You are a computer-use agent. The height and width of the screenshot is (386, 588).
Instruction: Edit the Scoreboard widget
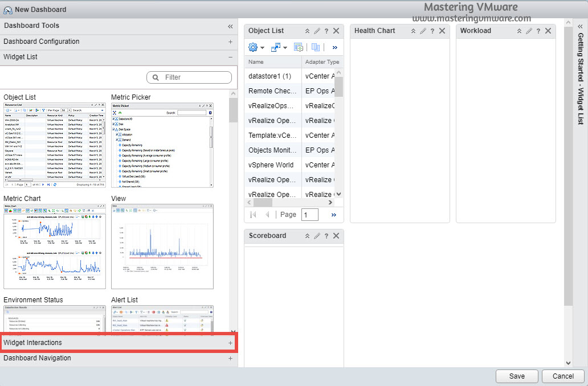tap(317, 236)
